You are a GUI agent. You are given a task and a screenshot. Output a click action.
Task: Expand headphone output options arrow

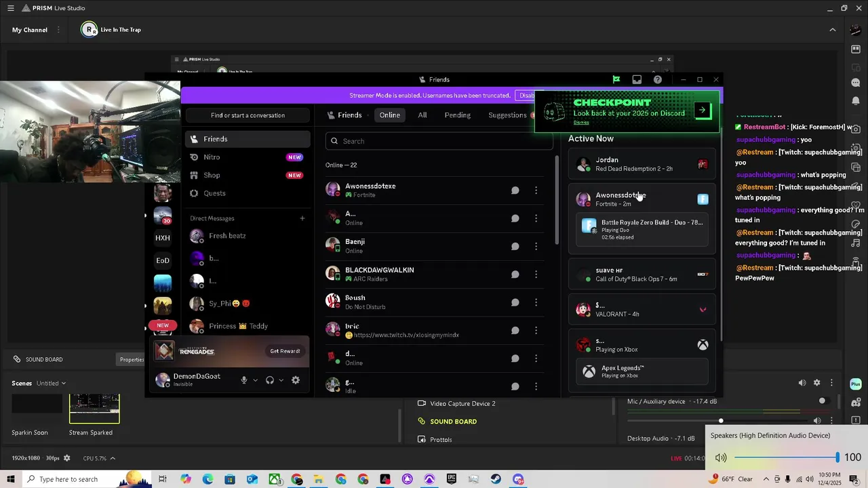[281, 380]
